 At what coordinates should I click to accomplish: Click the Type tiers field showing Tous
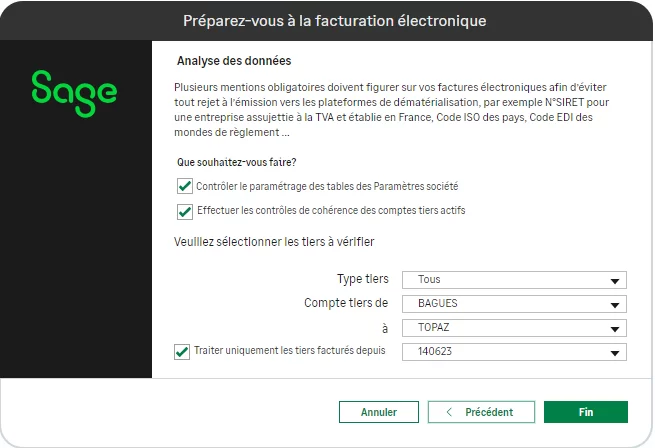(x=505, y=280)
